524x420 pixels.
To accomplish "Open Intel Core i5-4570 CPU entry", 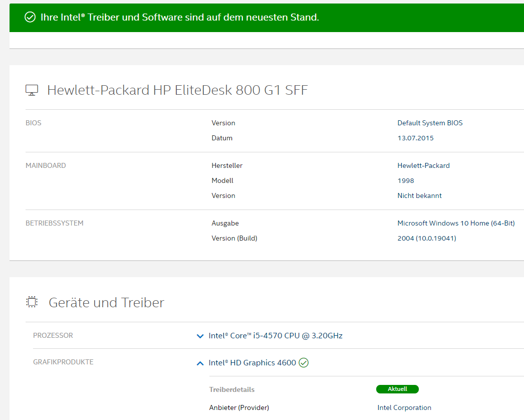I will [x=276, y=336].
